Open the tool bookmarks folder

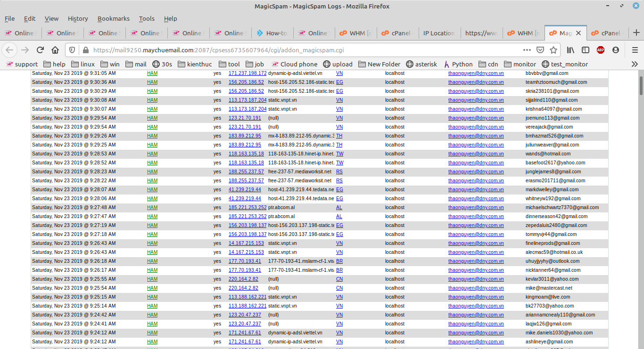tap(229, 64)
